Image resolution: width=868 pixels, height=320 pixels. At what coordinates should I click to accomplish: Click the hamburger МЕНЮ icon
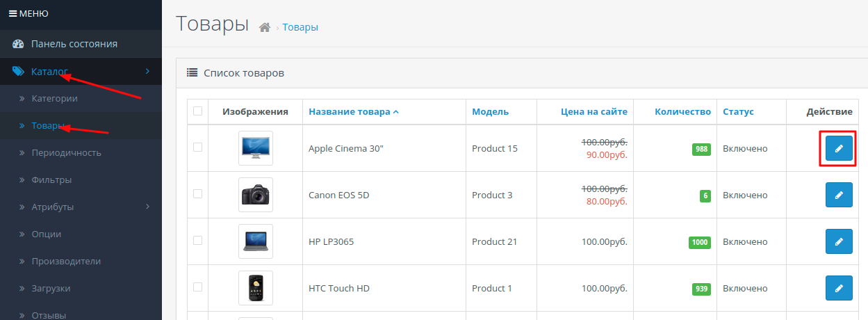(x=13, y=13)
